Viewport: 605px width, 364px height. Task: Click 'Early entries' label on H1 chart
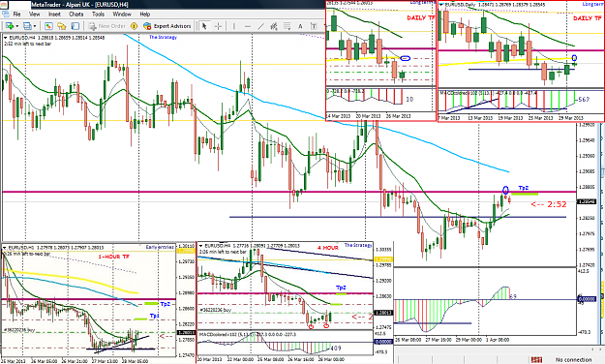[160, 247]
